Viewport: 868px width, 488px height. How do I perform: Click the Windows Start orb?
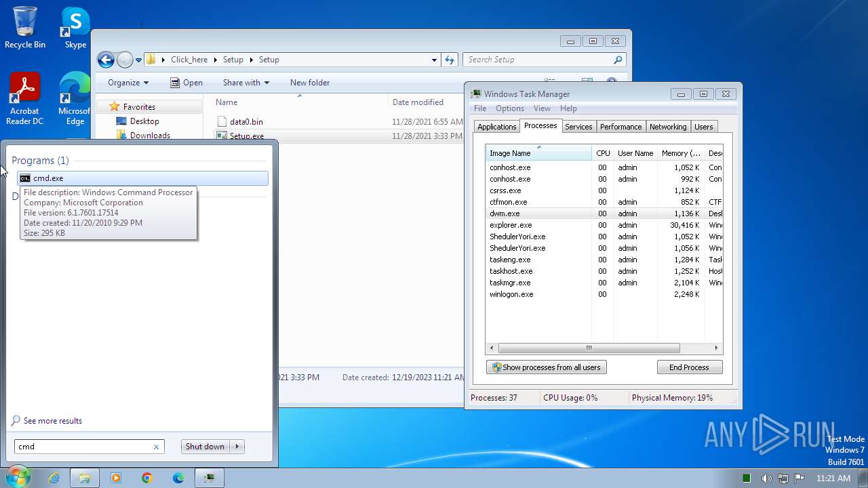(17, 478)
